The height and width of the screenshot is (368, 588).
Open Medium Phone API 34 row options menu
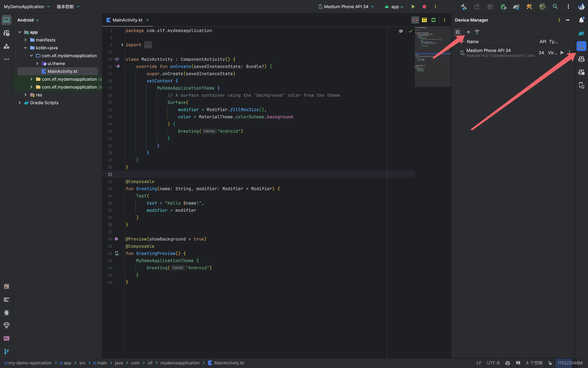[x=570, y=52]
